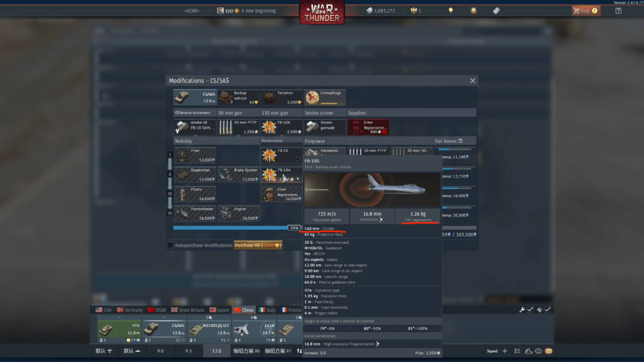Open the Backup vehicle item

(x=238, y=98)
